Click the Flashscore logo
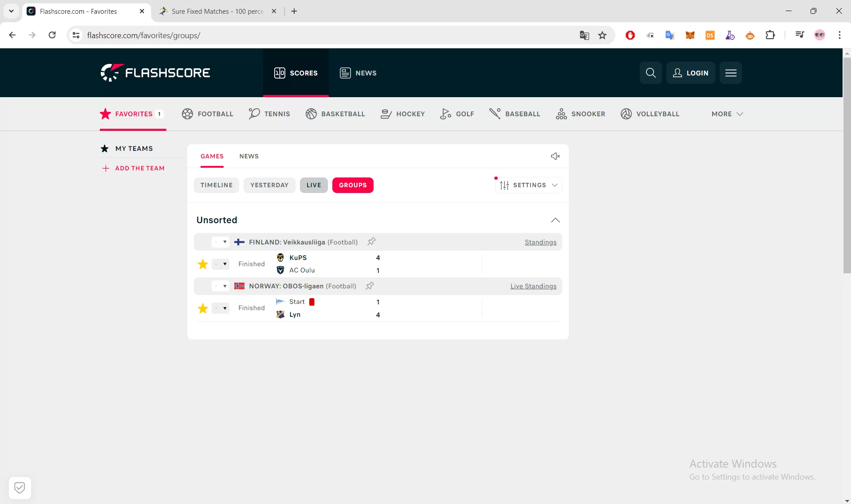Image resolution: width=851 pixels, height=504 pixels. coord(155,73)
